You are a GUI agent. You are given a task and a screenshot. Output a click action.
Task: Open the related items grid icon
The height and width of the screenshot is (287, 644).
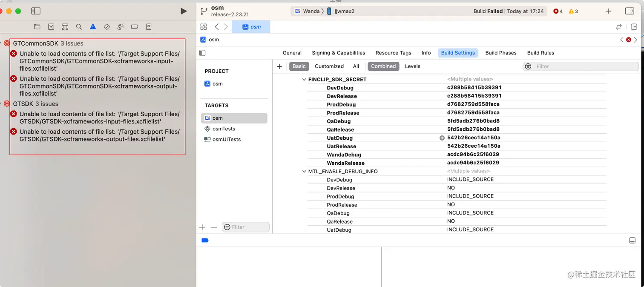point(204,27)
